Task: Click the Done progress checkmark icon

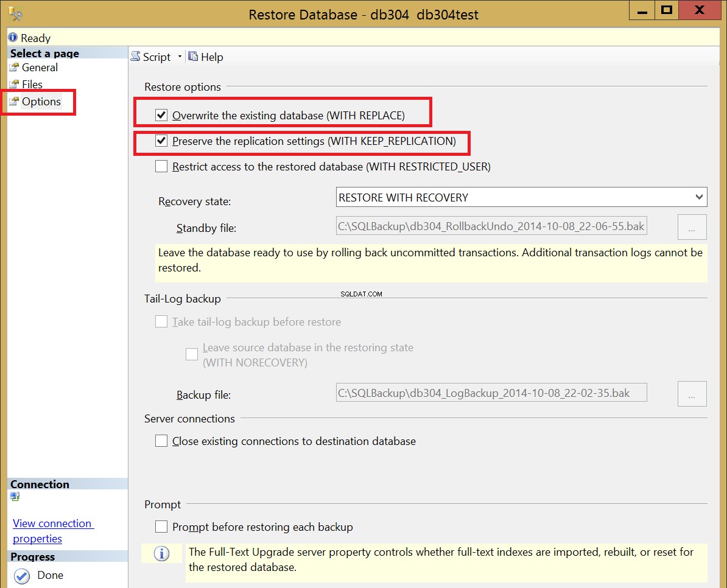Action: (22, 576)
